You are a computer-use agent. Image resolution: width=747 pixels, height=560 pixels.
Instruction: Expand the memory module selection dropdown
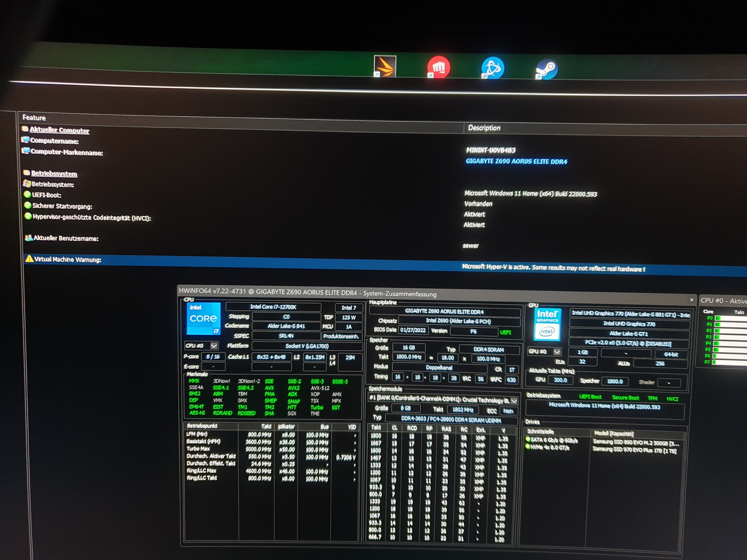click(x=514, y=401)
